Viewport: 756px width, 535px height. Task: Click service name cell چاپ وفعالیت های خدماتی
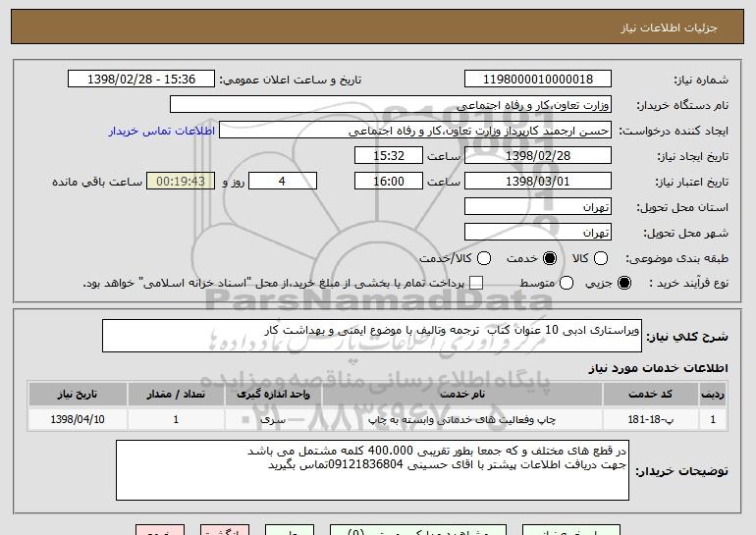tap(462, 419)
